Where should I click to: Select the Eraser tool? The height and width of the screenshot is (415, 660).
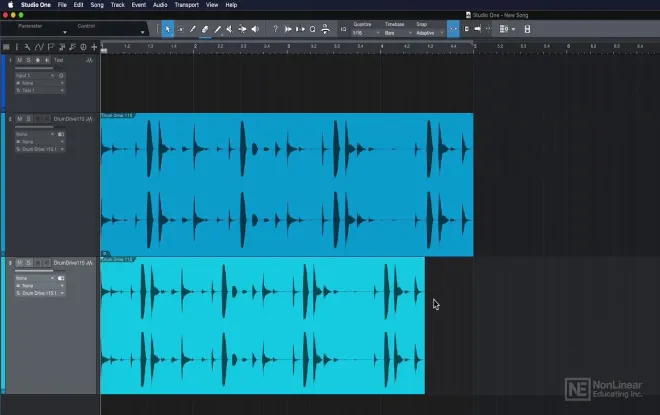[205, 29]
